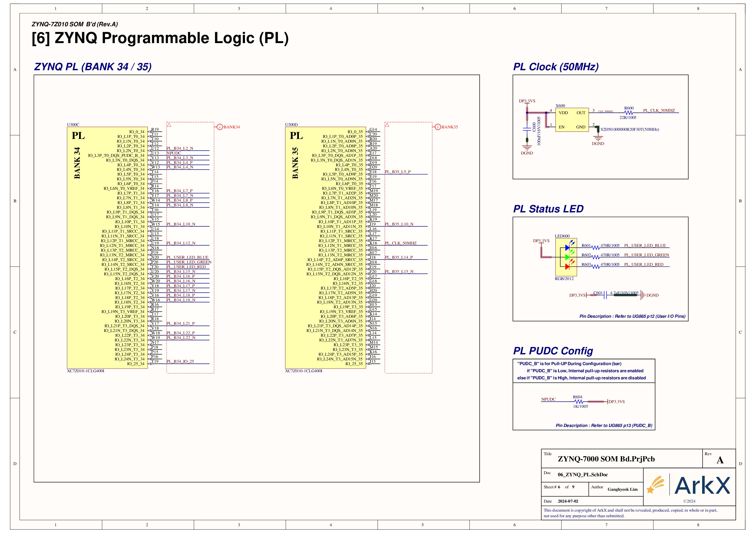Select the LED600 RGB component body
The image size is (756, 534).
[x=566, y=257]
